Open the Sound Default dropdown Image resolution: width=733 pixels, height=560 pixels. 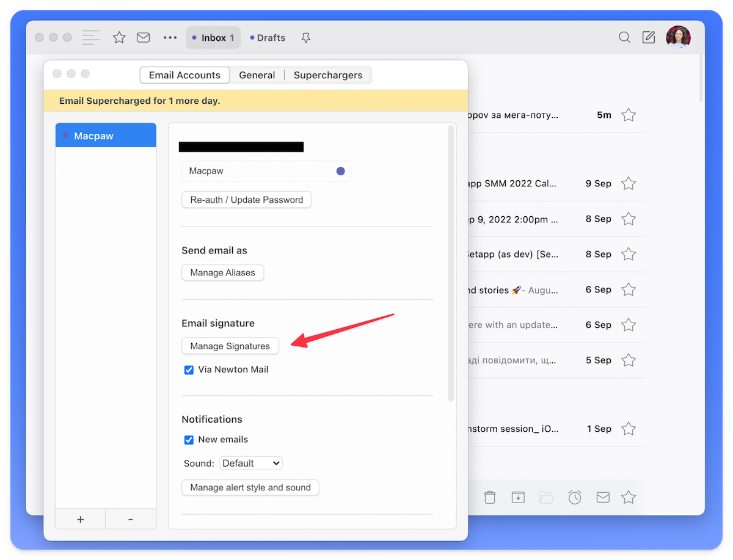coord(251,464)
